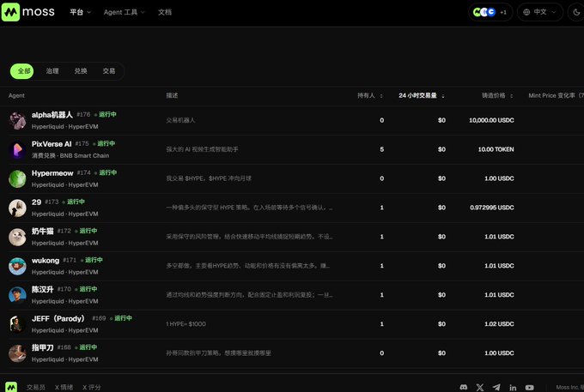Sort by 铸造价格 column
The width and height of the screenshot is (584, 392).
click(497, 95)
